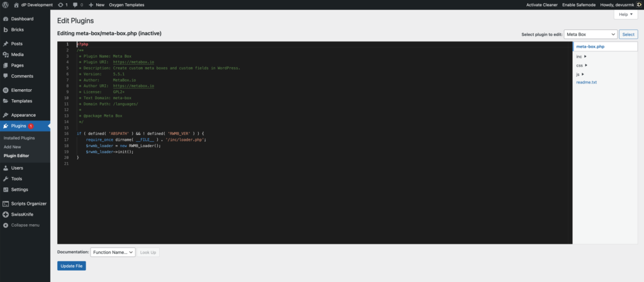The image size is (644, 282).
Task: Expand the inc folder
Action: pos(581,57)
